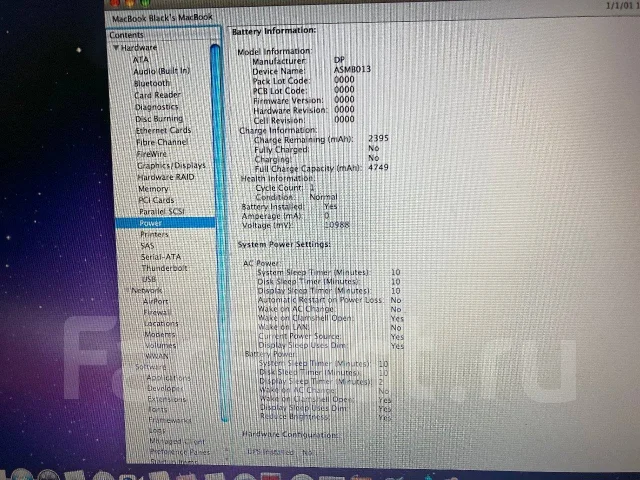
Task: Show Ethernet Cards information
Action: click(x=163, y=131)
